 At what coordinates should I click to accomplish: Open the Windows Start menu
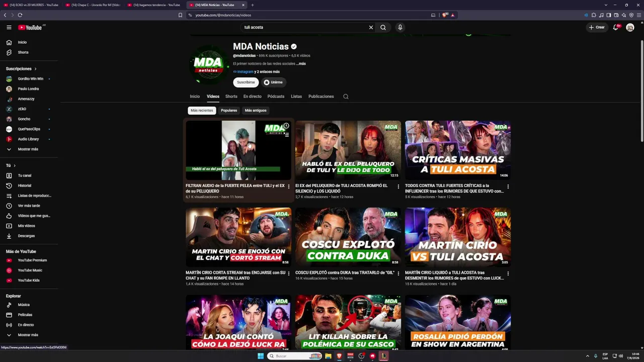[x=261, y=356]
